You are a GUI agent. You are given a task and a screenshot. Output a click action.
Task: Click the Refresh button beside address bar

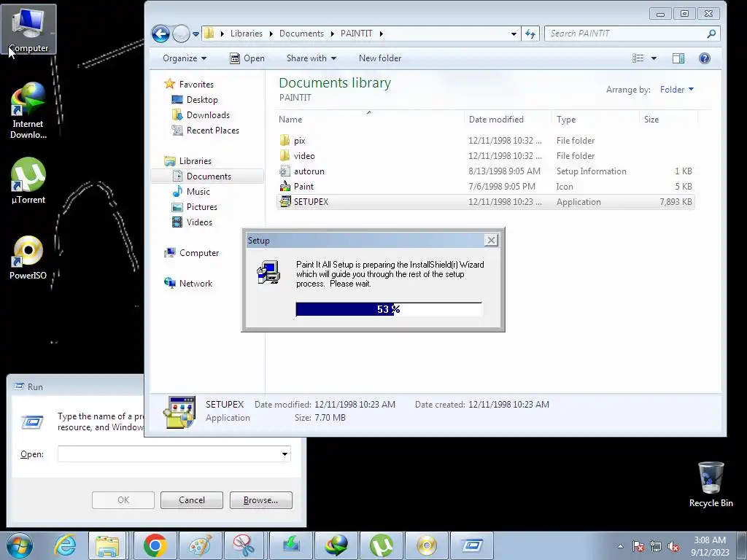coord(530,34)
